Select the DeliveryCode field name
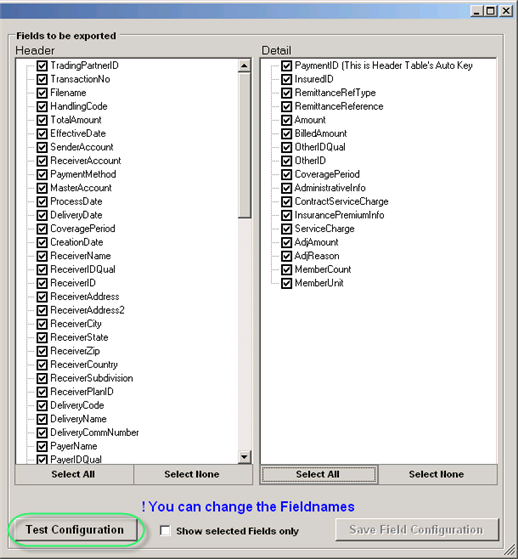 [x=77, y=405]
